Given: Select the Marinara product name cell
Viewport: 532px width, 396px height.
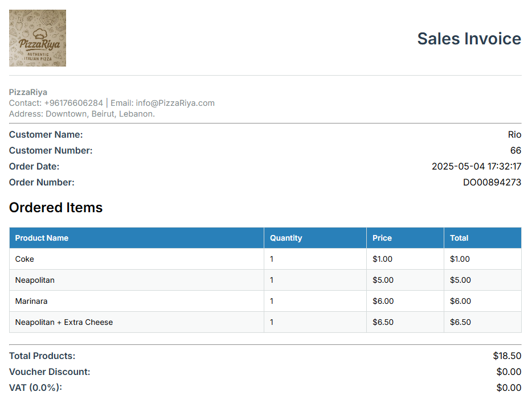Looking at the screenshot, I should (x=137, y=301).
